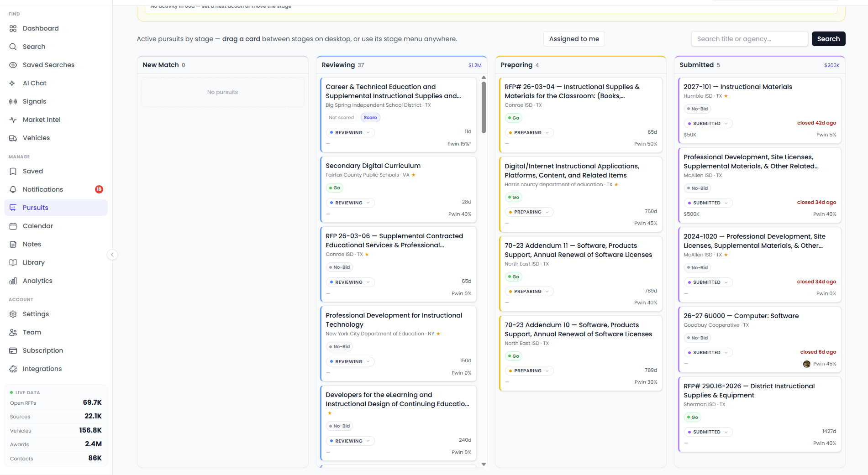Click the star on Secondary Digital Curriculum card
Image resolution: width=868 pixels, height=475 pixels.
(x=414, y=175)
